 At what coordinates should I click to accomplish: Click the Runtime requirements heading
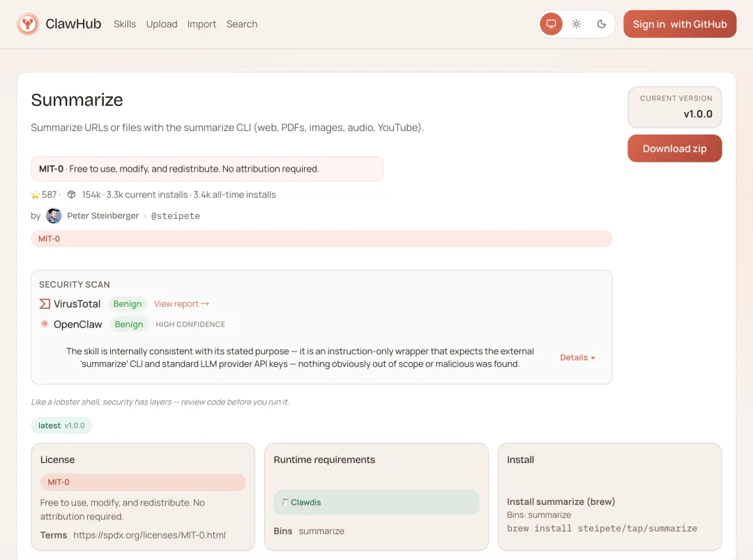(324, 460)
